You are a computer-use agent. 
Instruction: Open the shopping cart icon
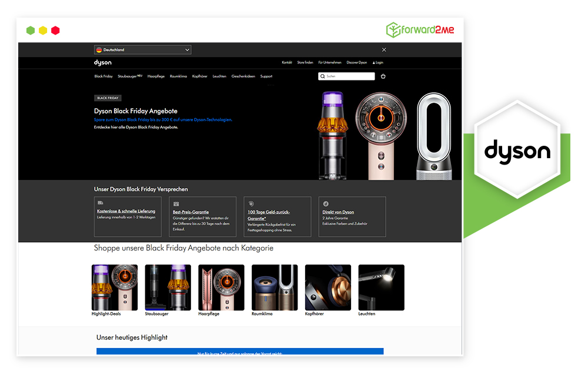click(x=383, y=76)
